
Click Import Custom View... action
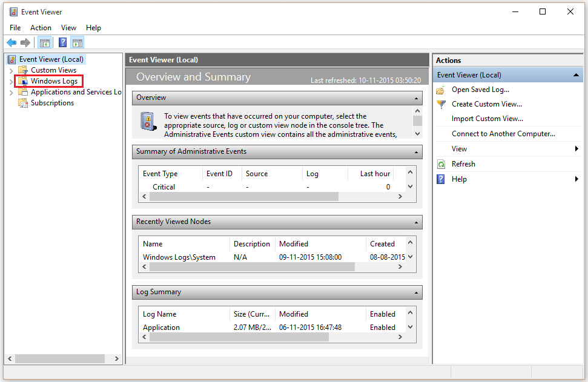[x=487, y=119]
